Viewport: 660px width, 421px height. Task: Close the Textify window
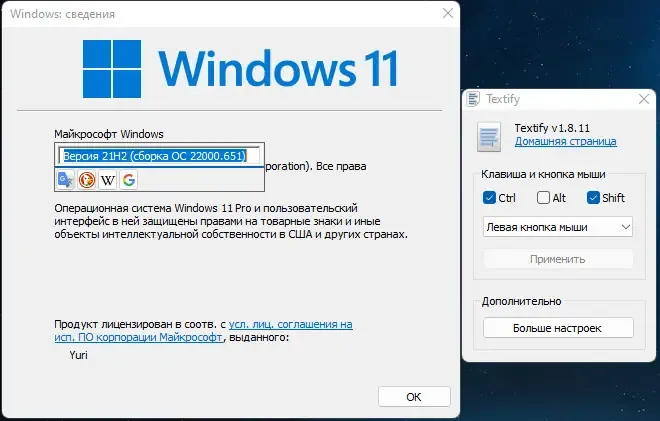click(644, 99)
